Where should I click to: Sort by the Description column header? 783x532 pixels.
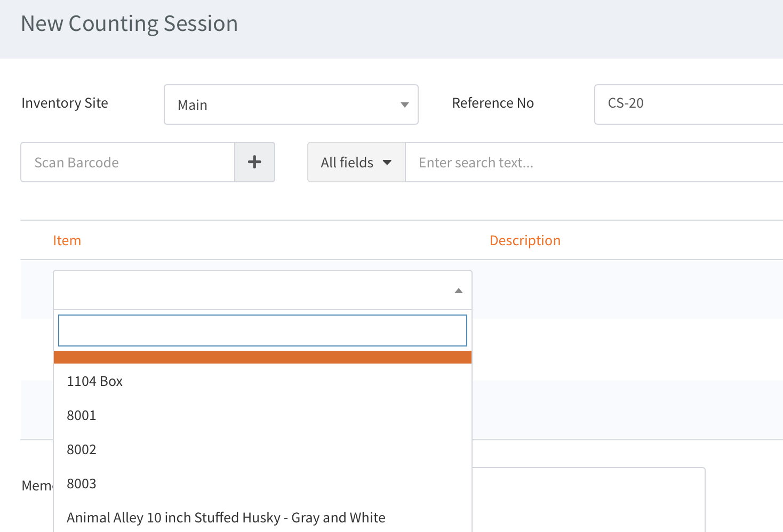[x=525, y=240]
